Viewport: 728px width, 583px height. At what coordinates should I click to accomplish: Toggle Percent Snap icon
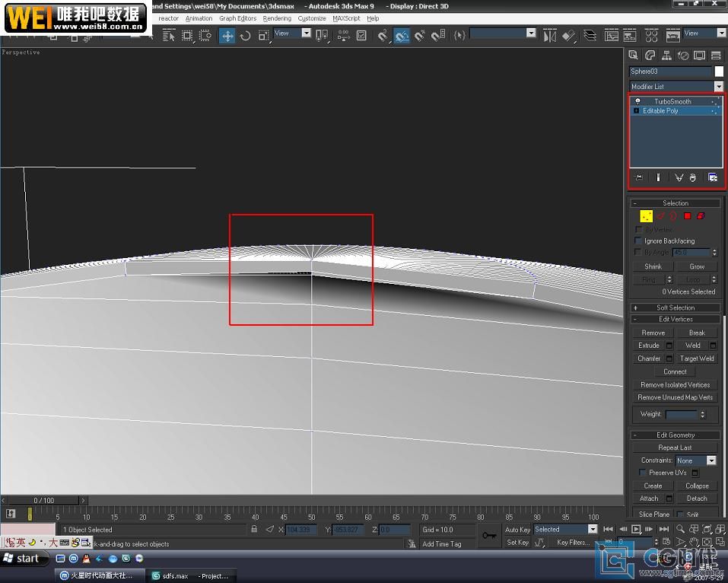click(420, 36)
